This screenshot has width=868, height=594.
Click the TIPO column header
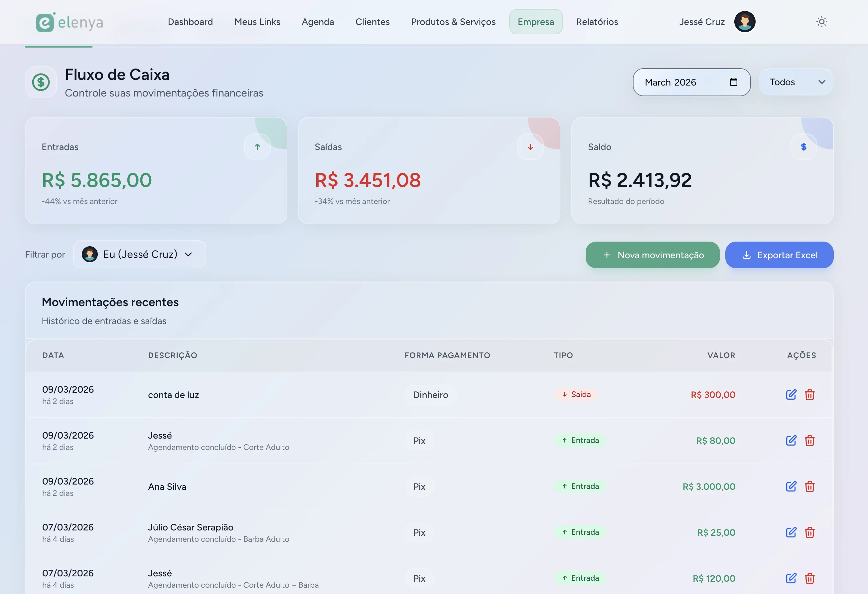pos(563,355)
